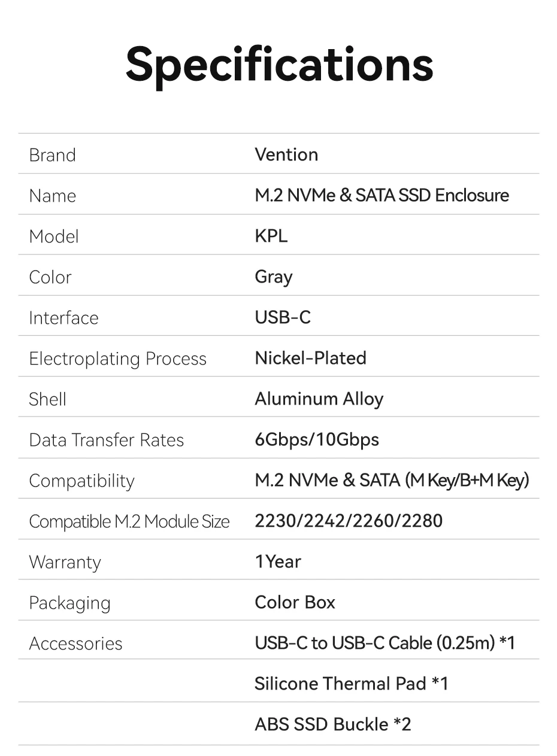Click the Model value KPL
Viewport: 557px width, 756px height.
[x=271, y=236]
